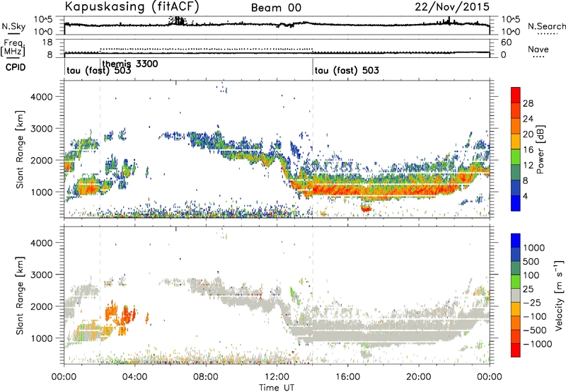
Task: Click the '16:00' time tick label
Action: click(x=347, y=377)
